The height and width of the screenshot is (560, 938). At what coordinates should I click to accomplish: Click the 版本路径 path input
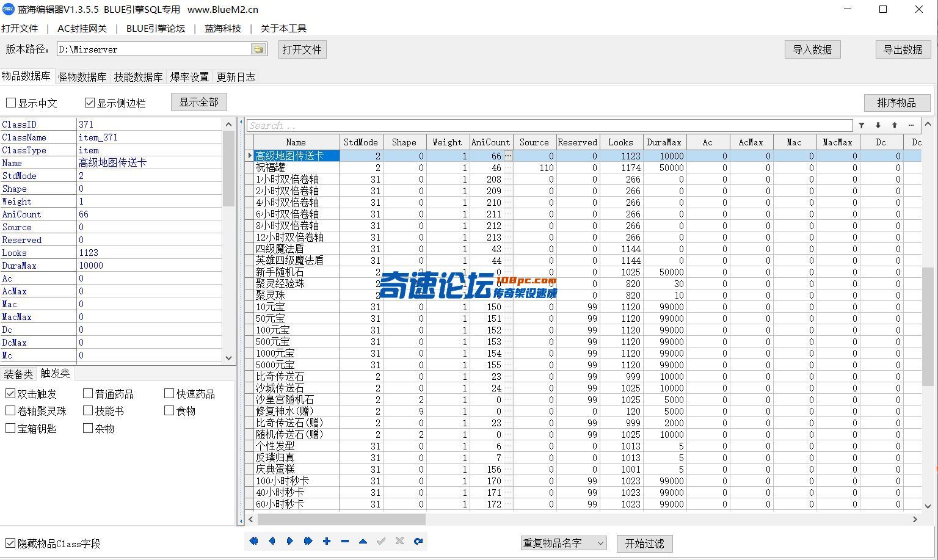point(154,49)
